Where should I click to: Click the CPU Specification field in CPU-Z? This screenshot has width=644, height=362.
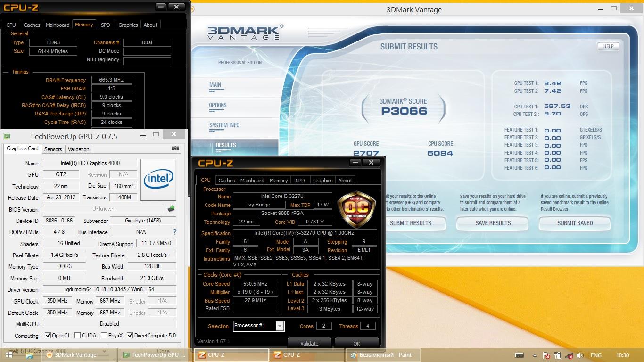(305, 233)
